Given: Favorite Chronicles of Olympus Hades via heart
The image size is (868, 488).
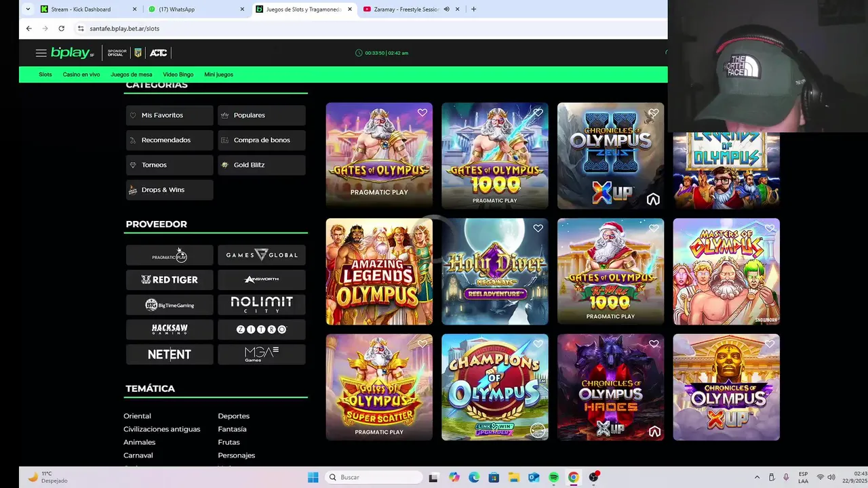Looking at the screenshot, I should (x=654, y=344).
